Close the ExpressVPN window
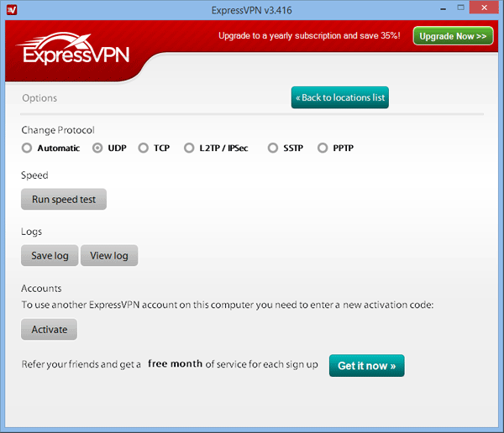Viewport: 504px width, 433px height. pos(484,8)
